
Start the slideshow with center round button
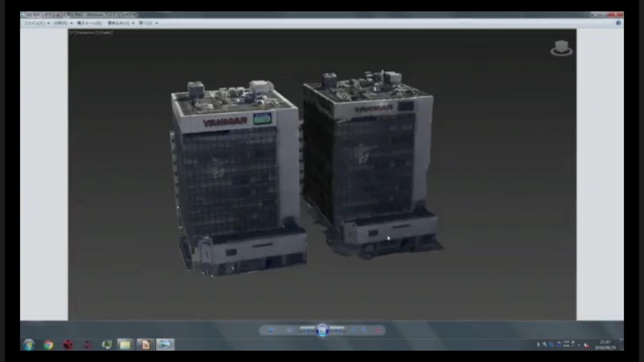pyautogui.click(x=322, y=330)
